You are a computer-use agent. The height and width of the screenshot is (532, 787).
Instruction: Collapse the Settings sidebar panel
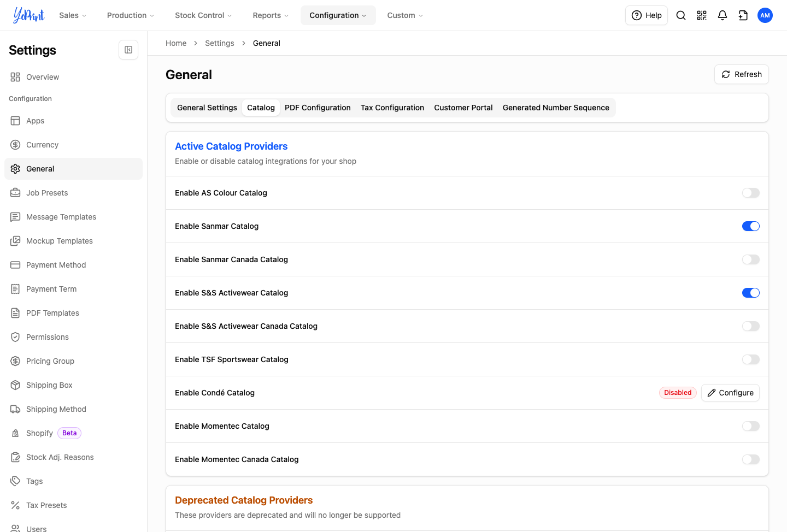click(128, 50)
